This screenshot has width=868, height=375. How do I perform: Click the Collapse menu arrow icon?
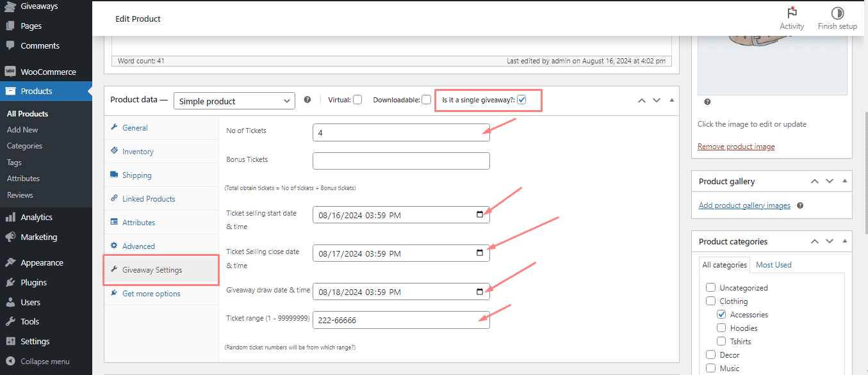[x=10, y=362]
